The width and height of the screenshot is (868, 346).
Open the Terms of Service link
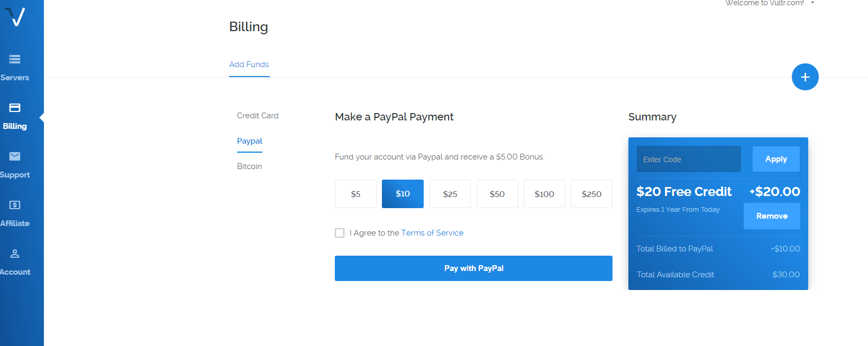tap(432, 233)
